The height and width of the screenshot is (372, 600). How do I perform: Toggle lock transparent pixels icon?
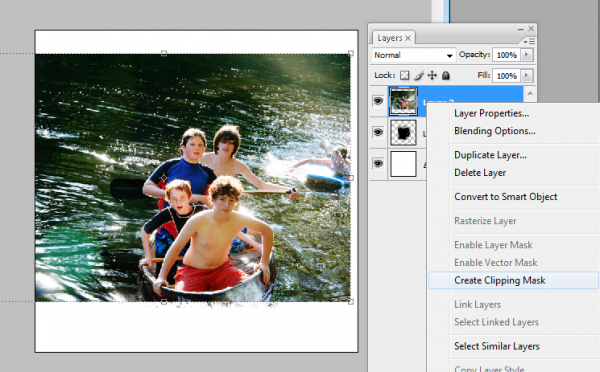(x=404, y=75)
